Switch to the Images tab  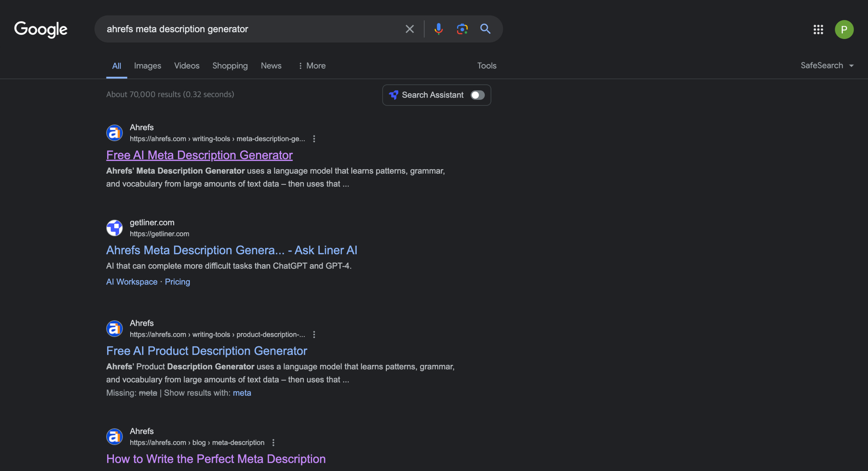147,66
